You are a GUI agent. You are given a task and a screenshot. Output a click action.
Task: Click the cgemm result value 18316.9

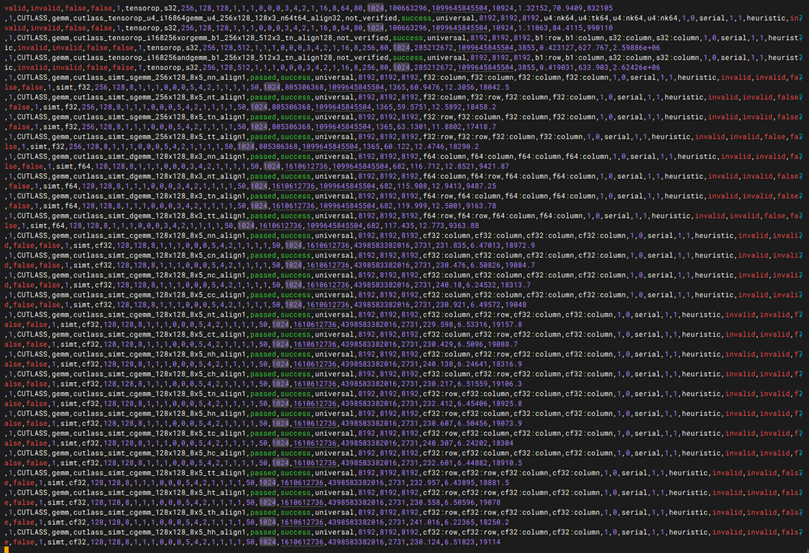tap(507, 364)
